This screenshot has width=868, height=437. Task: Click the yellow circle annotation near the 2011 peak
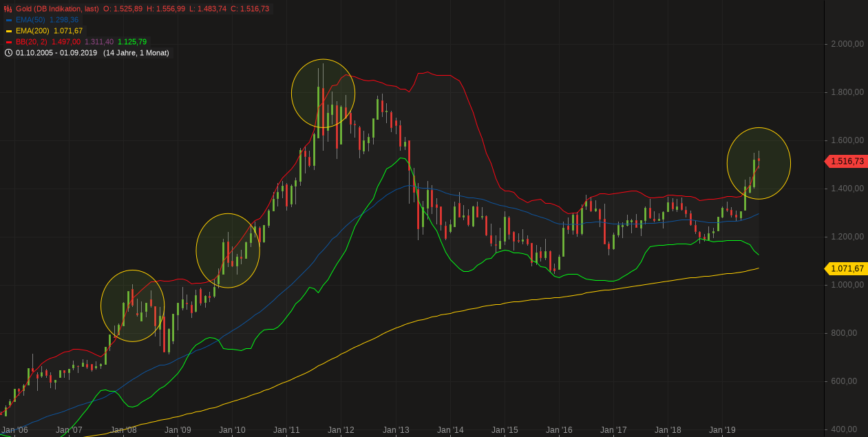coord(324,93)
